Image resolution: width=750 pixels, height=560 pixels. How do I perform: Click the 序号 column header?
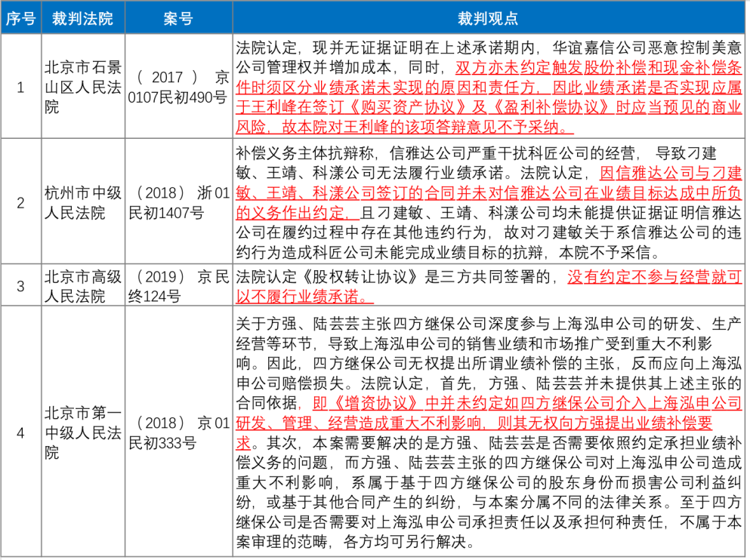20,18
